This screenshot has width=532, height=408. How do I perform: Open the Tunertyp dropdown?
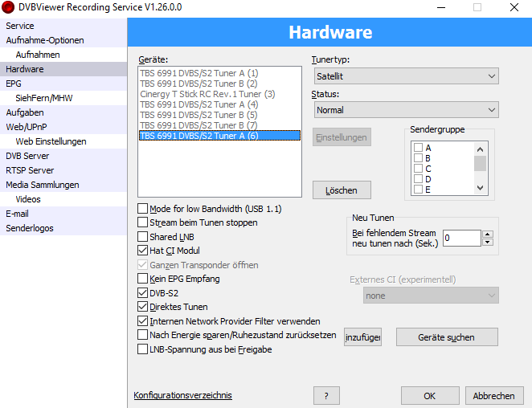[x=406, y=76]
